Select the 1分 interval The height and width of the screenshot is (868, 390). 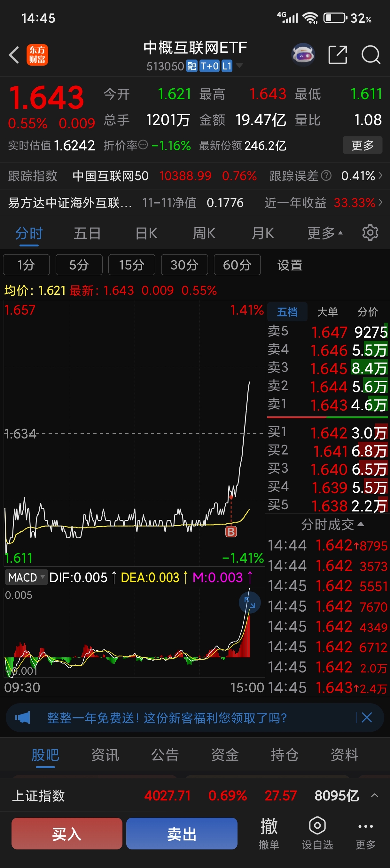26,265
